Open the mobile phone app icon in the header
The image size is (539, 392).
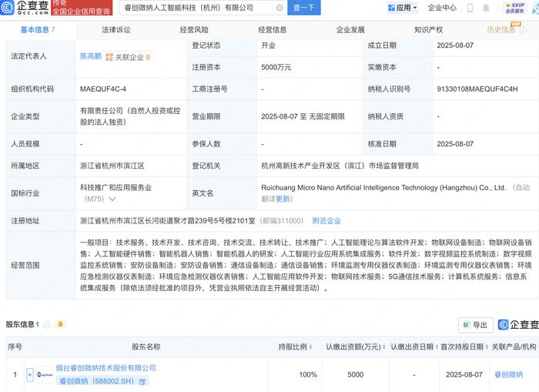coord(470,8)
